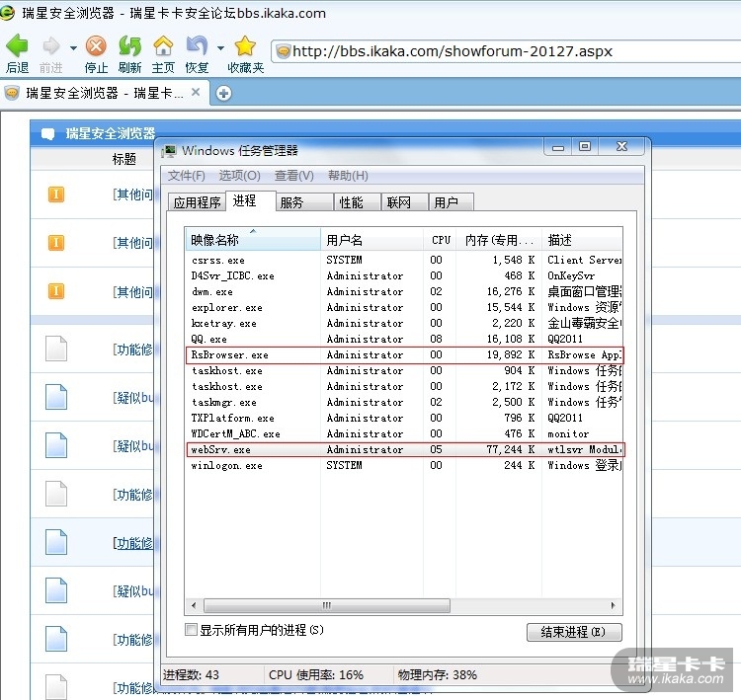Open the Favorites star icon

pos(245,45)
